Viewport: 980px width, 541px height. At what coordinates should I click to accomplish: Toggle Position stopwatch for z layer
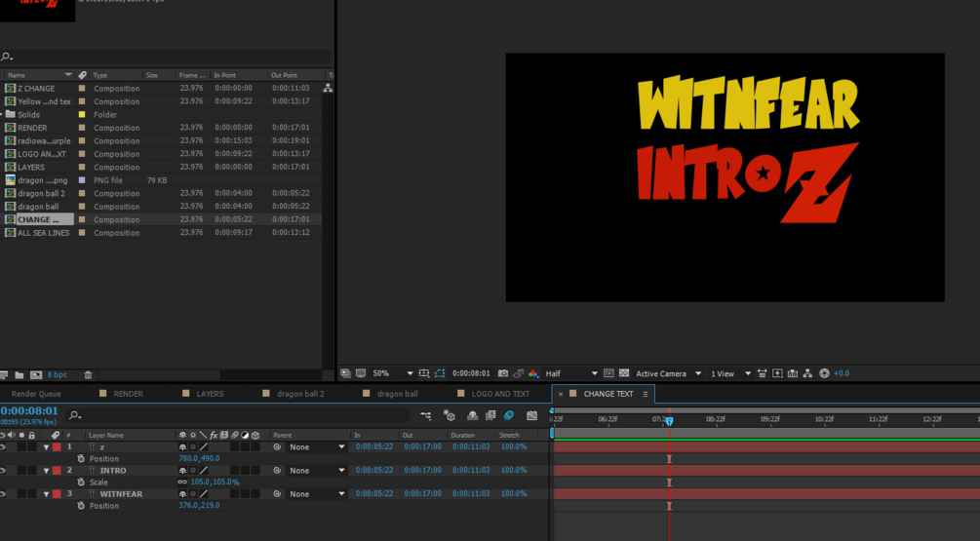(x=81, y=458)
